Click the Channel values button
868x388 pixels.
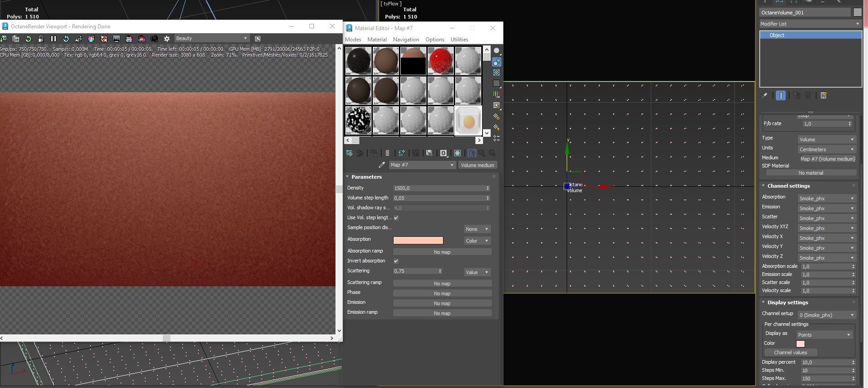tap(790, 352)
